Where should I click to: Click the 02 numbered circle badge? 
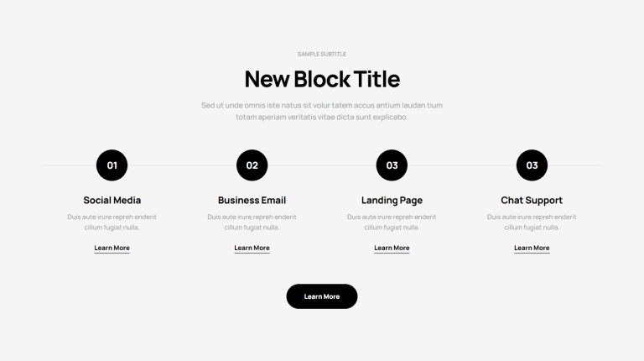tap(252, 165)
